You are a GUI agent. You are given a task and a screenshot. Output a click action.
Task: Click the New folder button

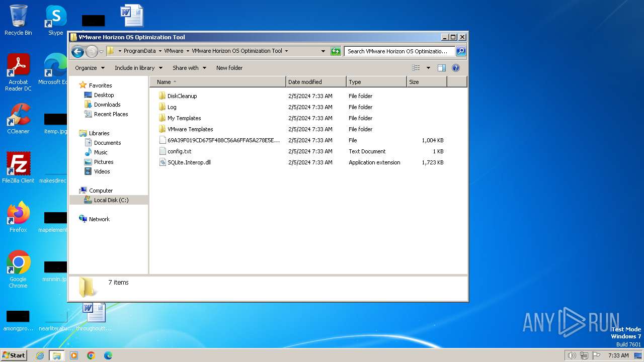tap(229, 68)
